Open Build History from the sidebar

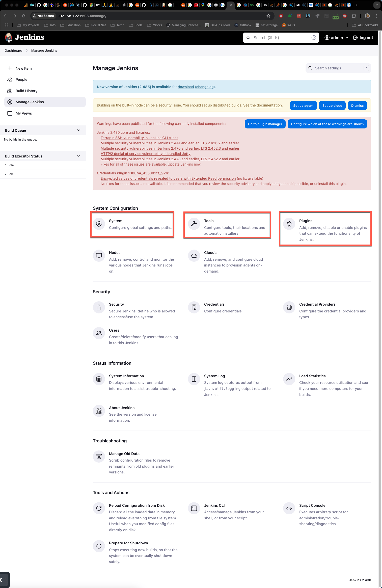pyautogui.click(x=26, y=91)
